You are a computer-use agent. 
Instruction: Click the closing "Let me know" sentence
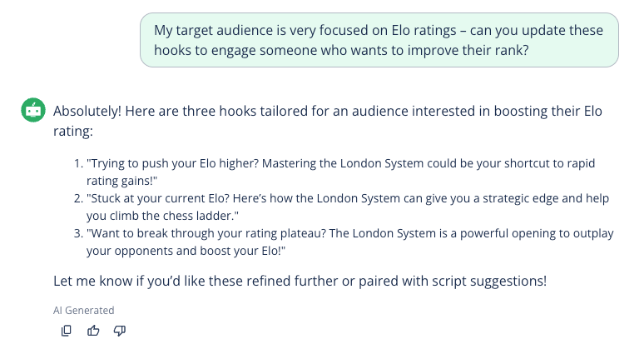tap(300, 281)
